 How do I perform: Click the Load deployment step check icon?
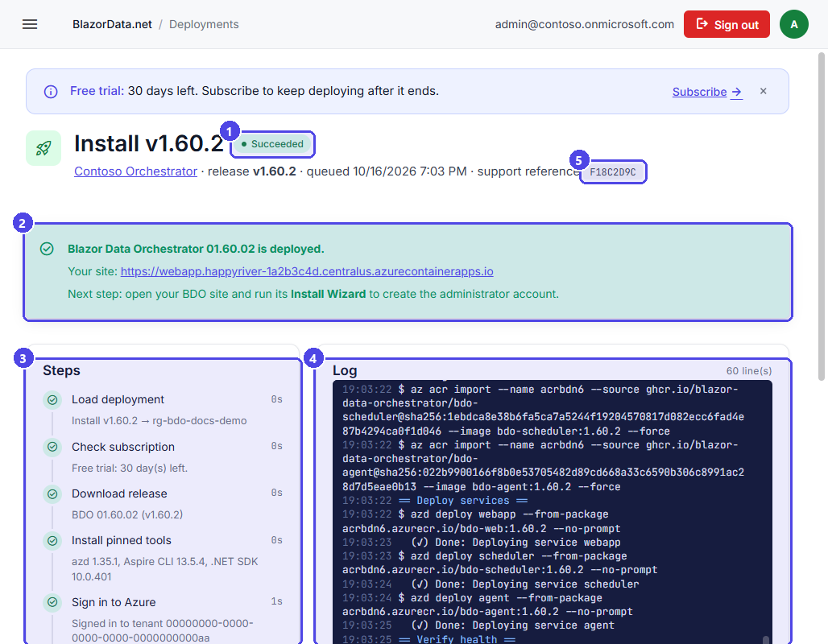[52, 400]
